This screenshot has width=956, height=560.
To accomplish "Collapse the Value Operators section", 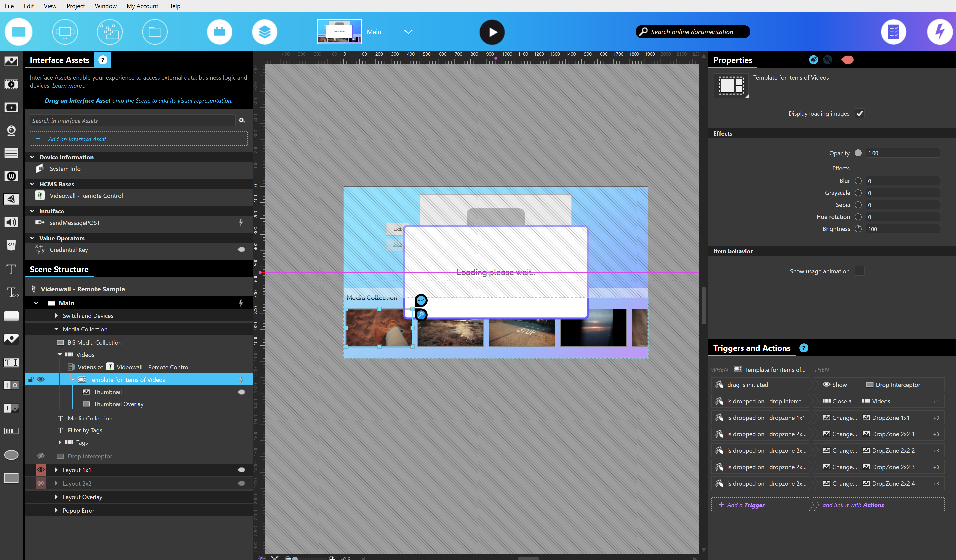I will 32,238.
